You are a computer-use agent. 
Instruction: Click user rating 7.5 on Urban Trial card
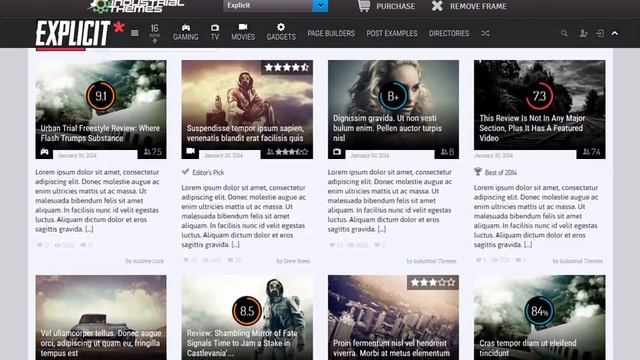click(153, 152)
